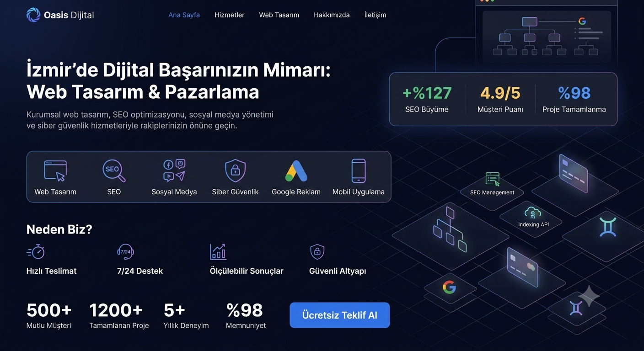Click the 4.9/5 Müşteri Puanı stat

500,99
